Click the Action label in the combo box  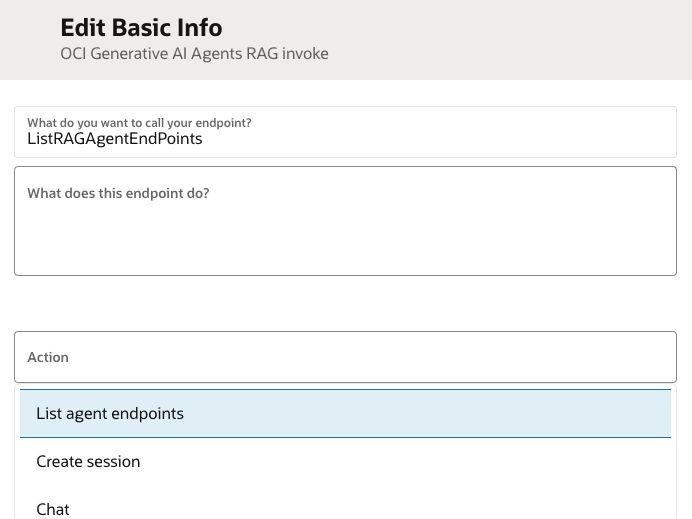[48, 357]
